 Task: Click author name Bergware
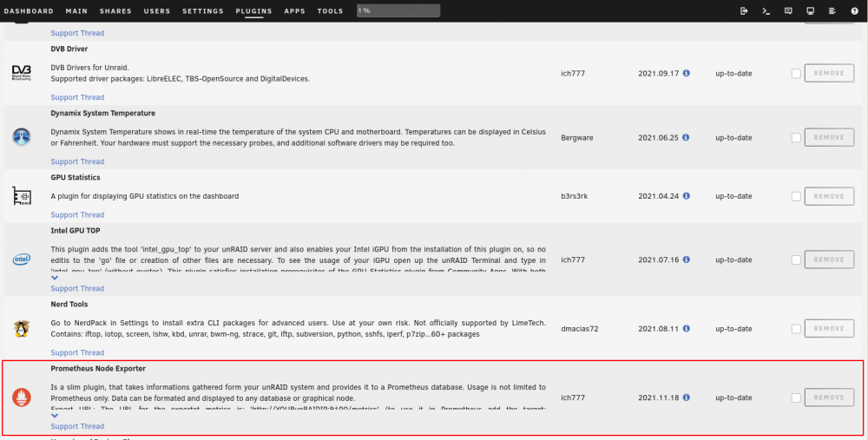(x=577, y=137)
